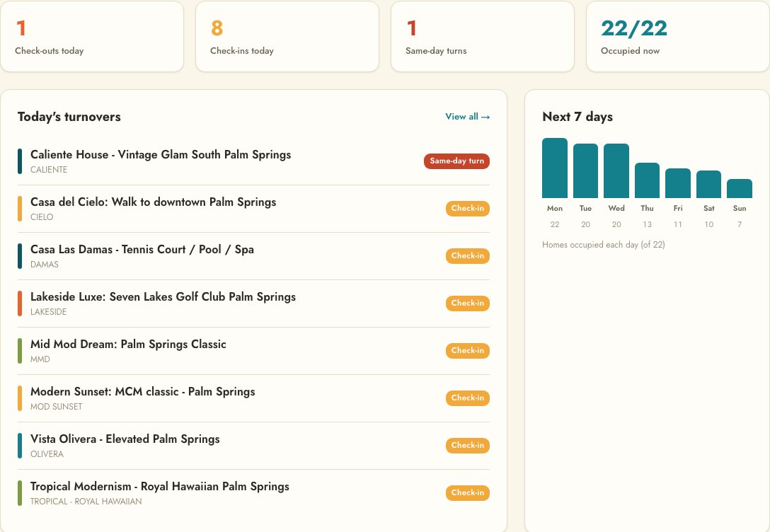Select the Check-outs today stat card

coord(92,36)
